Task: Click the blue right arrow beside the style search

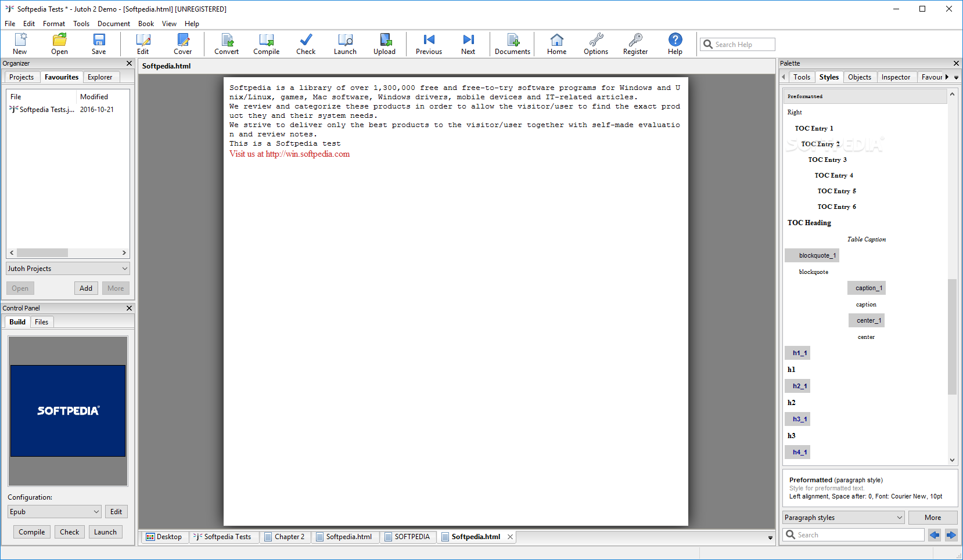Action: click(x=951, y=535)
